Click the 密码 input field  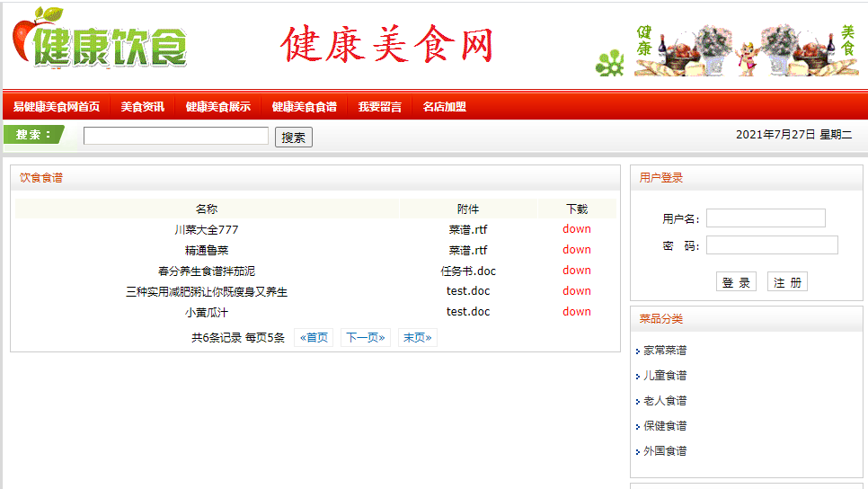[772, 244]
